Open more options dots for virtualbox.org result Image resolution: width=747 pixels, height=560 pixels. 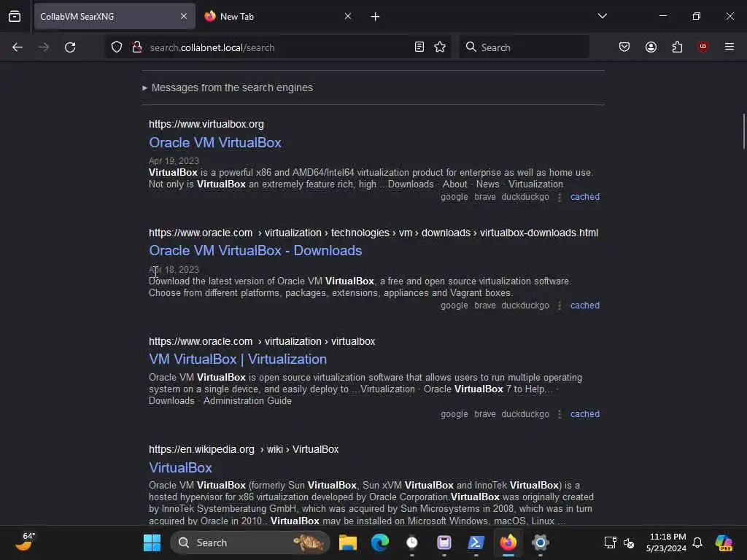pos(560,197)
